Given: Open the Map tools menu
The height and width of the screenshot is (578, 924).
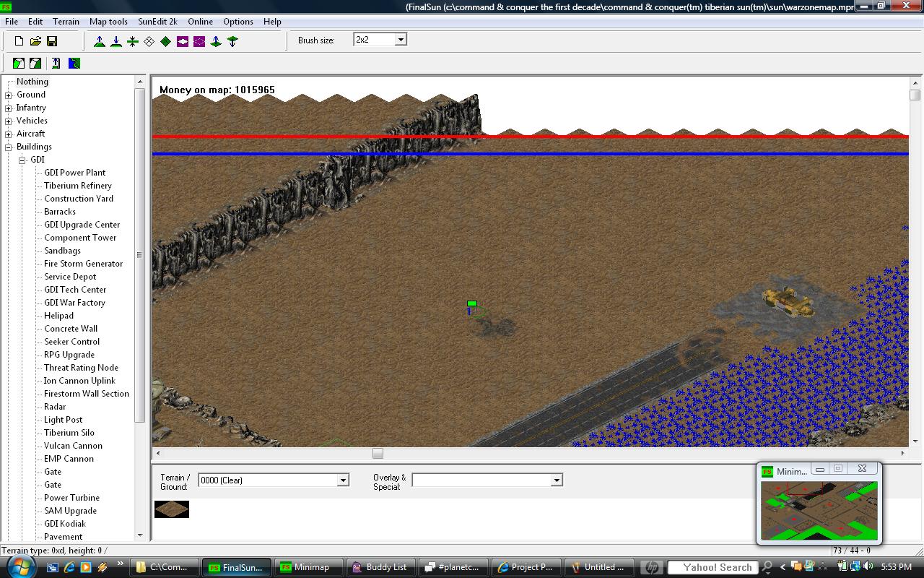Looking at the screenshot, I should point(108,22).
